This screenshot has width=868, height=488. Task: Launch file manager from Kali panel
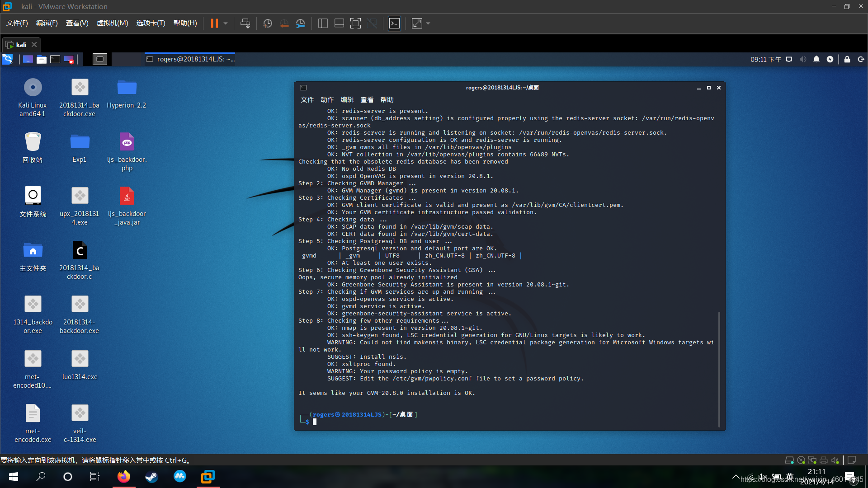pos(42,59)
